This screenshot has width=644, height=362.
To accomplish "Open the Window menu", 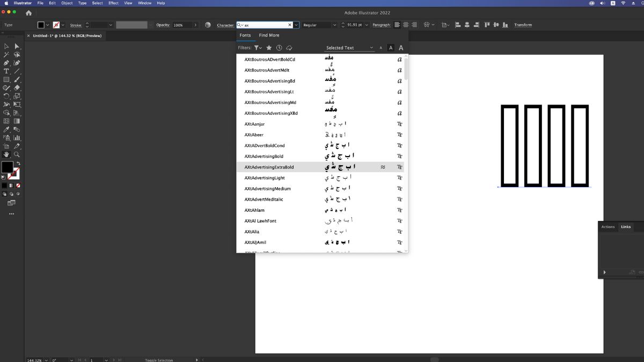I will [x=144, y=3].
